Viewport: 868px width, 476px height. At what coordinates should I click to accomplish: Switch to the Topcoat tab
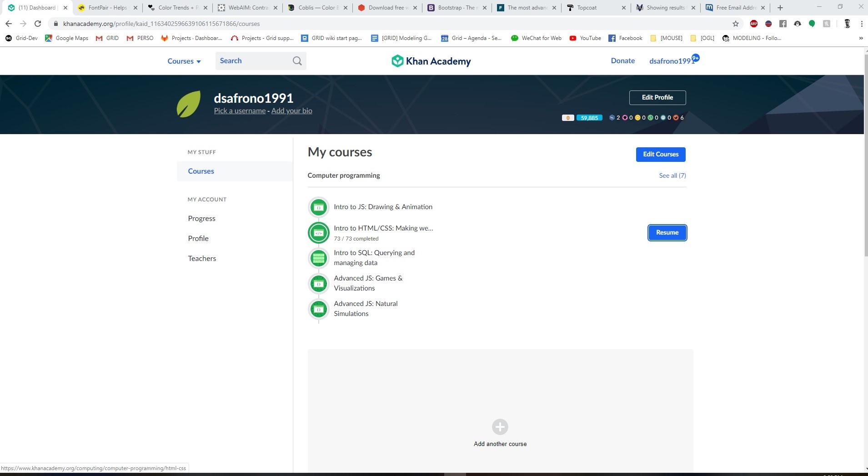tap(596, 8)
